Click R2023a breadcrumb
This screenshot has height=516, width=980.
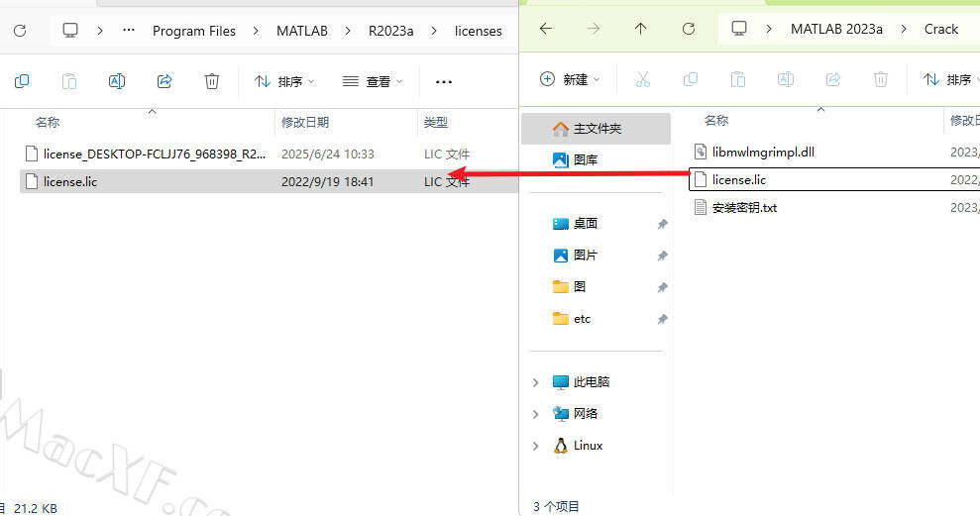click(390, 31)
